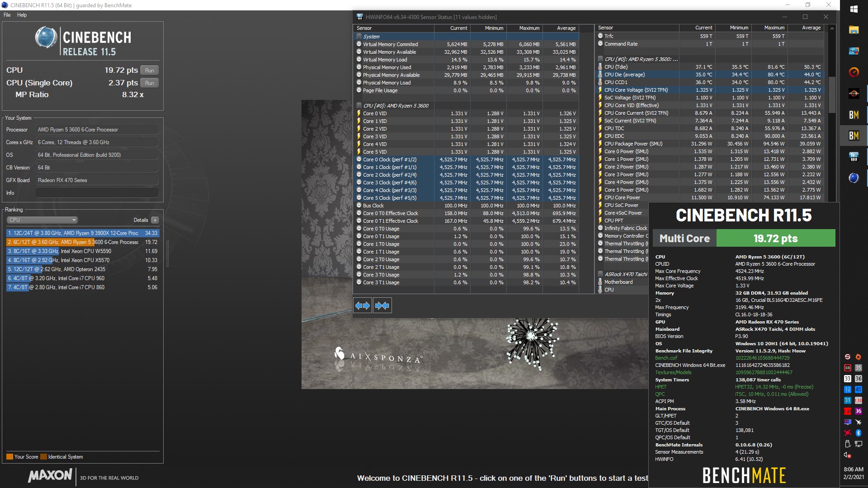The width and height of the screenshot is (868, 488).
Task: Click the left Average column header
Action: 561,28
